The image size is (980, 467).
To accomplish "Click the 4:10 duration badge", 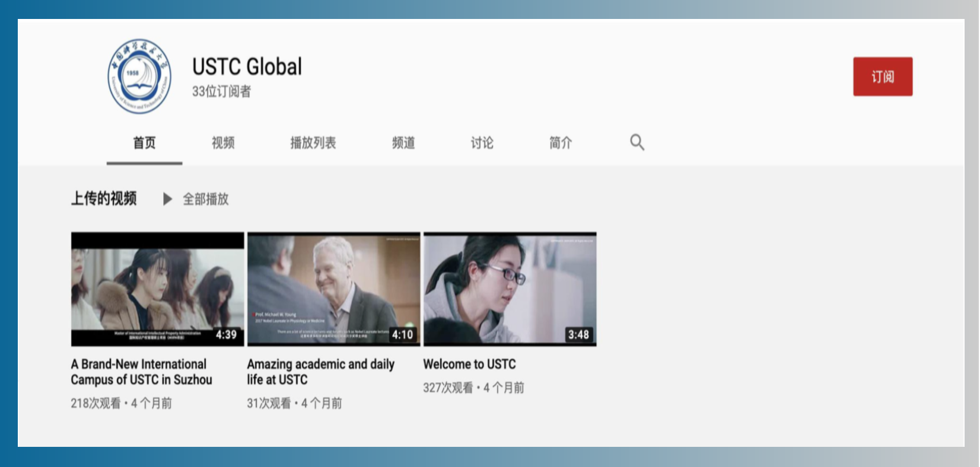I will 402,334.
